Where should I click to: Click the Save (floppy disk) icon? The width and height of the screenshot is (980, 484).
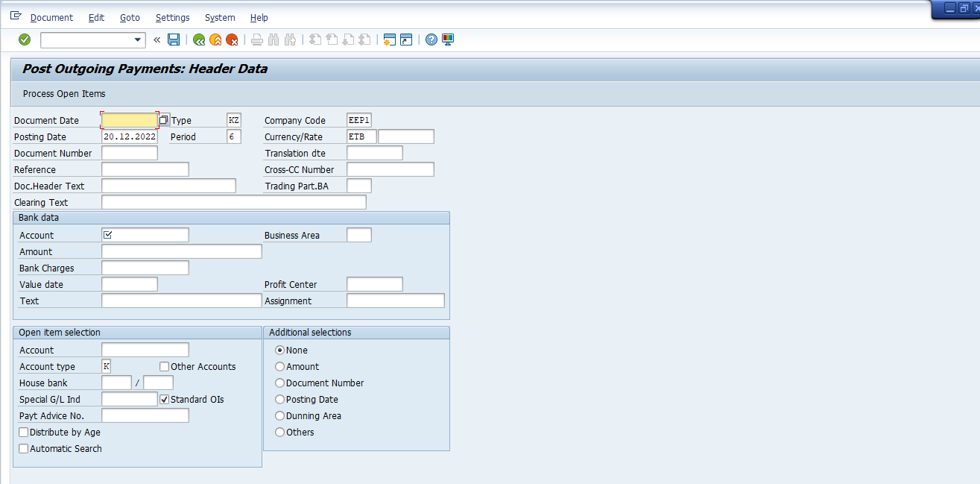point(174,40)
